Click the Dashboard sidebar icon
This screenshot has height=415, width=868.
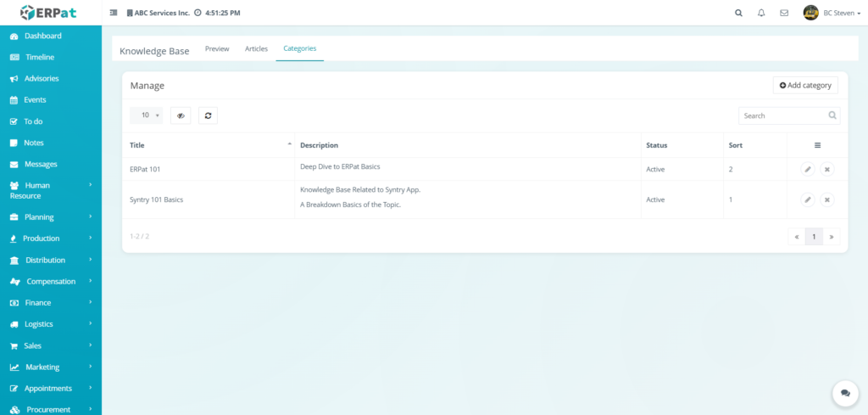pyautogui.click(x=14, y=36)
